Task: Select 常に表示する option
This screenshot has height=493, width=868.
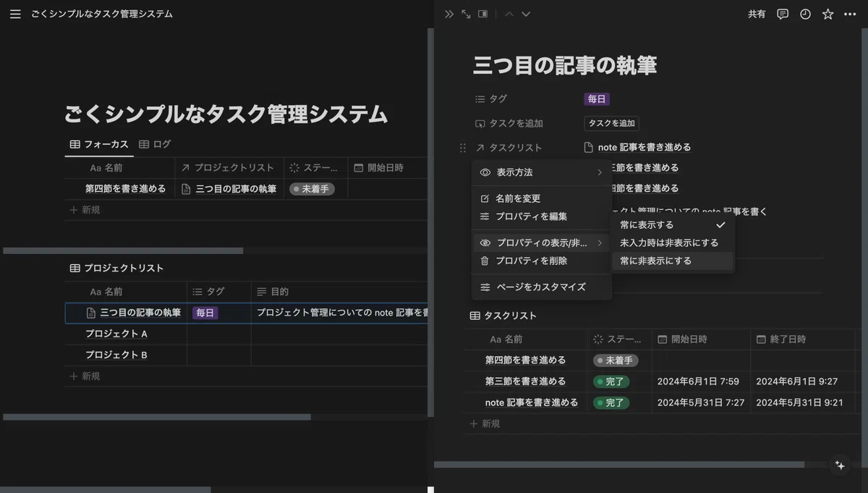Action: coord(673,225)
